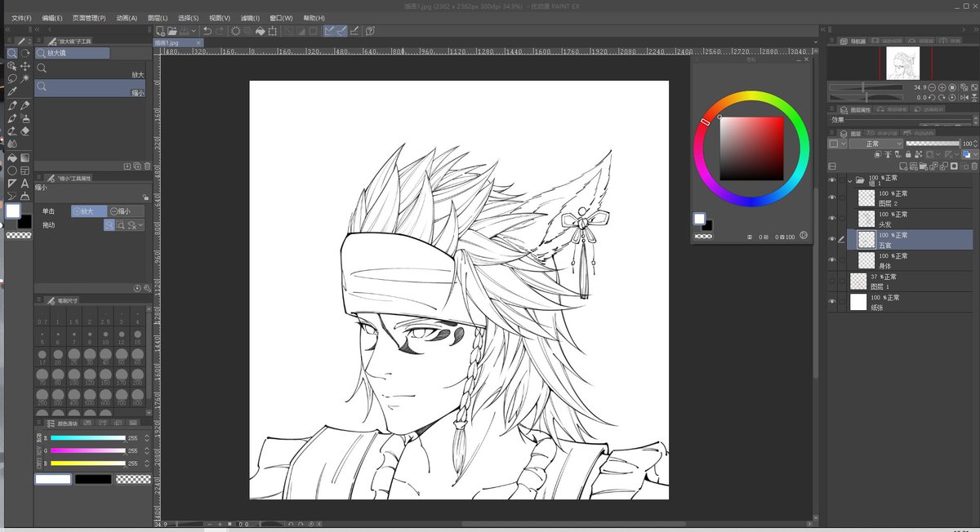The height and width of the screenshot is (532, 980).
Task: Show the hidden 图层 1 layer
Action: pos(832,281)
